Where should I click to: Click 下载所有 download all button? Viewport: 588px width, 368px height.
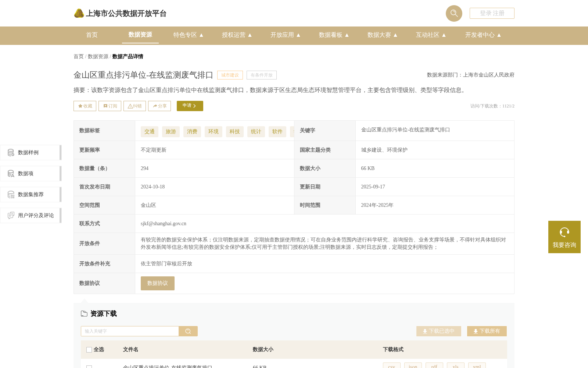coord(487,331)
